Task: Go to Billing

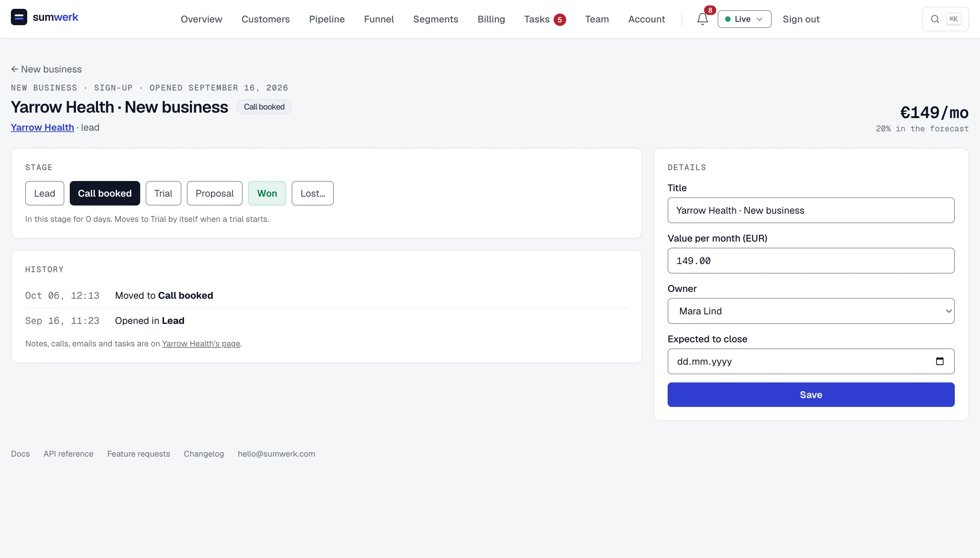Action: coord(491,19)
